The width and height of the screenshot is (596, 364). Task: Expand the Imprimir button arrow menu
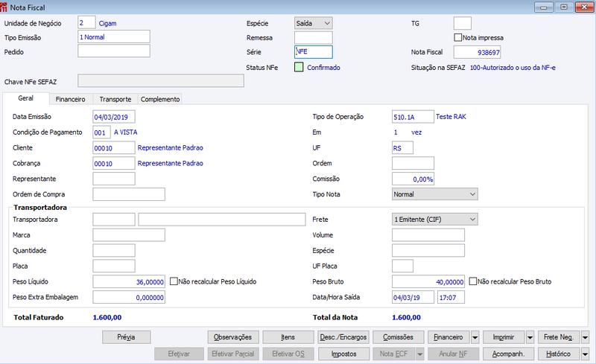click(530, 337)
